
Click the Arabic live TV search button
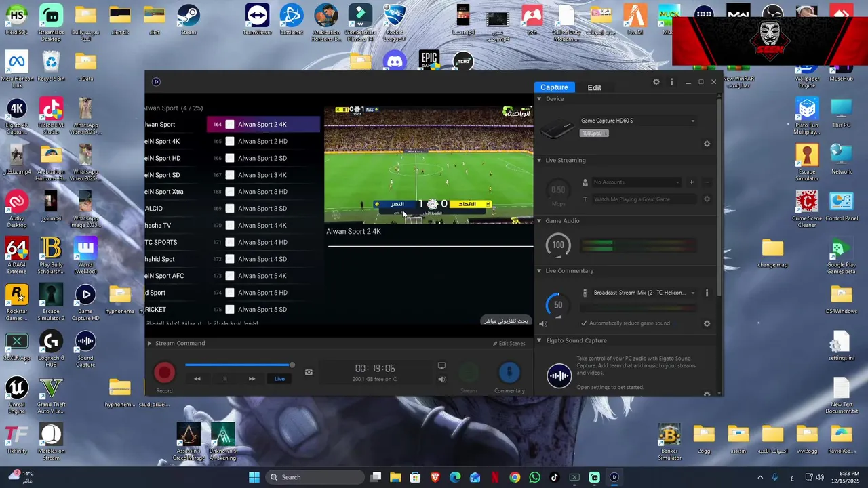click(506, 321)
